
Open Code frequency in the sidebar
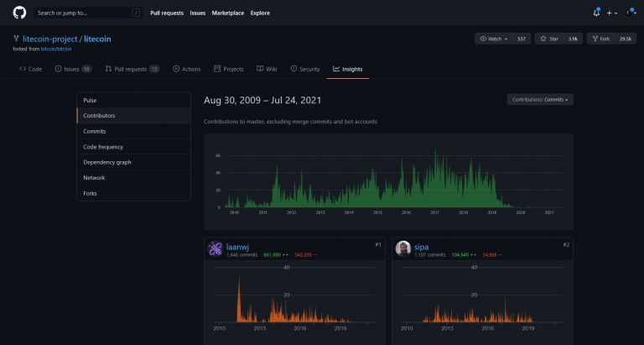click(x=103, y=147)
